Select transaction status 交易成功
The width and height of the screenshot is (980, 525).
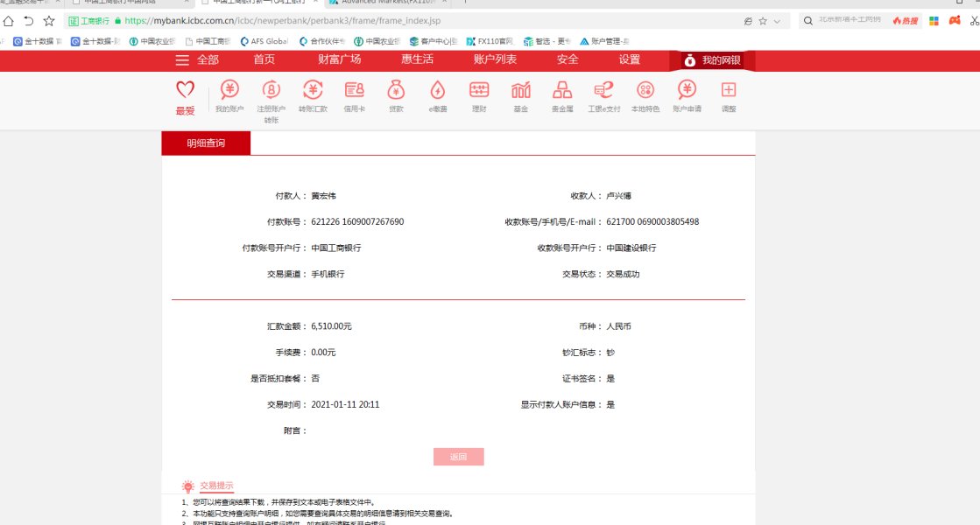[x=623, y=274]
